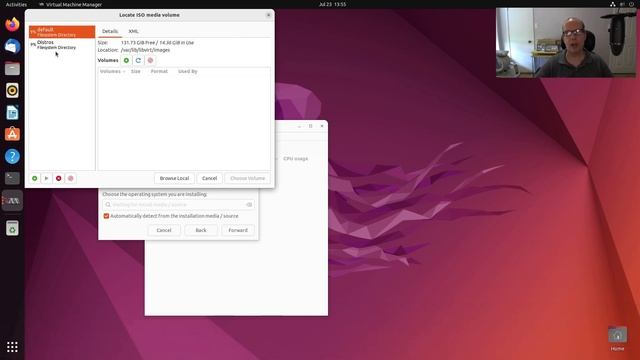Select the default storage pool
Screen dimensions: 640x360
coord(62,32)
